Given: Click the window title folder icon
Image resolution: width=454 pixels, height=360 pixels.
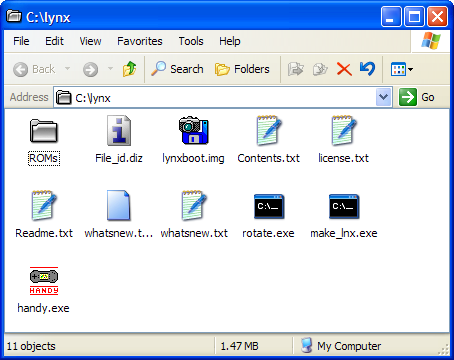Looking at the screenshot, I should click(14, 16).
